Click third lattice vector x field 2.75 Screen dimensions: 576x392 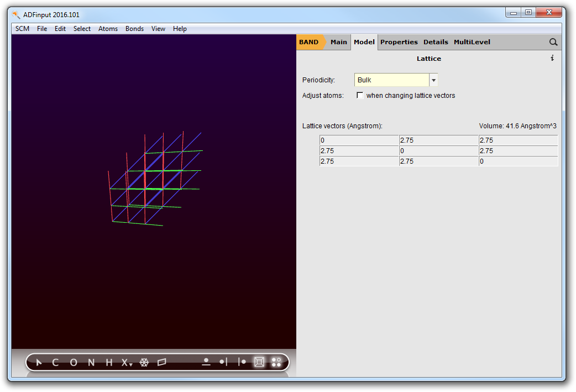(x=359, y=161)
